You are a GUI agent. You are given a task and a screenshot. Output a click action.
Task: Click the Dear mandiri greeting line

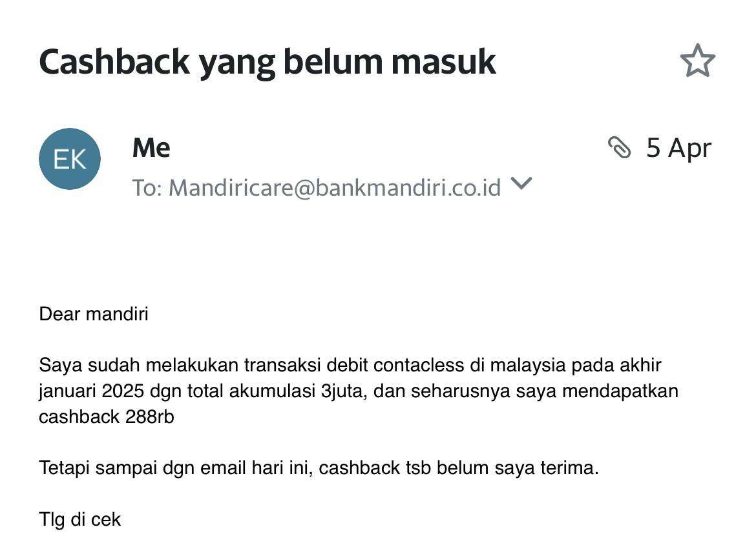coord(94,314)
